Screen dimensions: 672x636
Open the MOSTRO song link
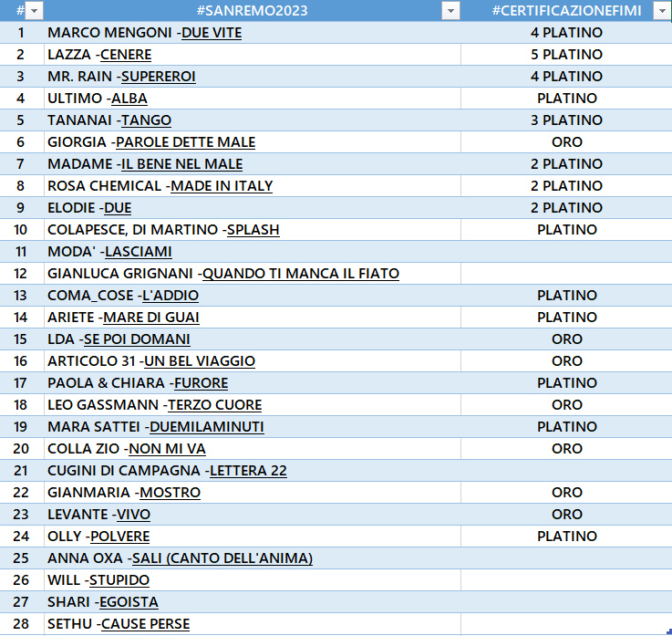point(171,492)
